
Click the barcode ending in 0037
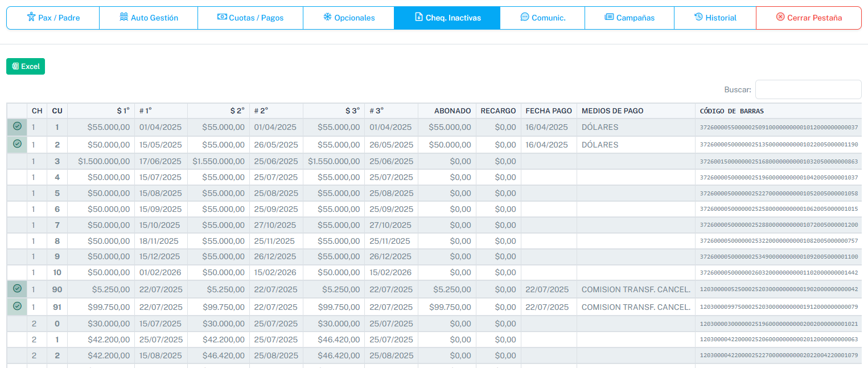[x=779, y=128]
